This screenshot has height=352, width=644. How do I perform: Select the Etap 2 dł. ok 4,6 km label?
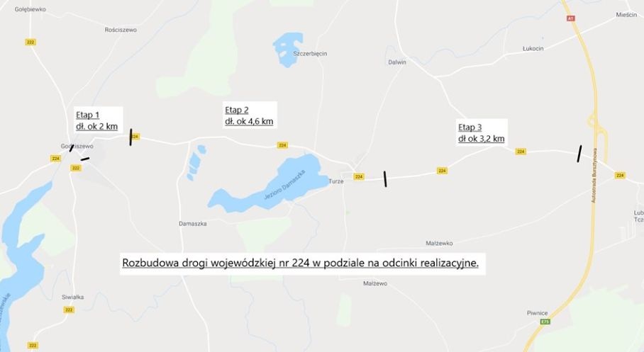[250, 115]
